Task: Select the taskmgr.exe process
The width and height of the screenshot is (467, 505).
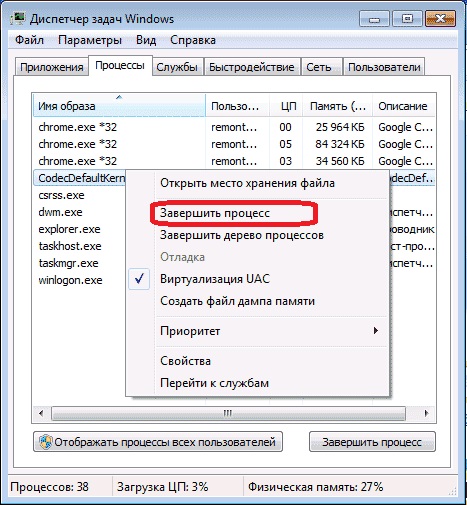Action: 68,263
